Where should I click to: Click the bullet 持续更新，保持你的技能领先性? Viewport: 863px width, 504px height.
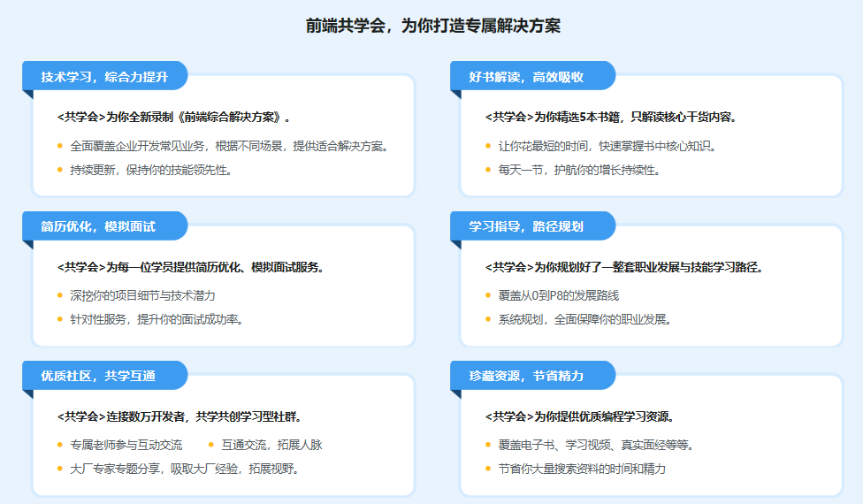pos(150,170)
